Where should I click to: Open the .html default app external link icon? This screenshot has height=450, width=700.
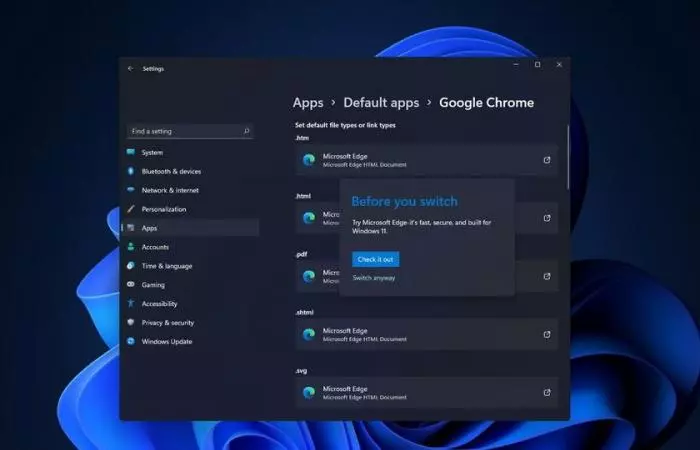pos(547,218)
